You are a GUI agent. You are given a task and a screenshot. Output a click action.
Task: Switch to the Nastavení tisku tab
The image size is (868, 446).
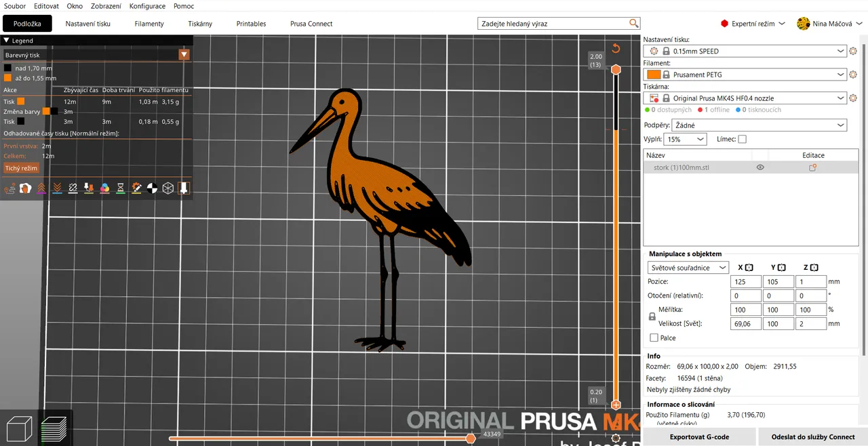tap(87, 23)
